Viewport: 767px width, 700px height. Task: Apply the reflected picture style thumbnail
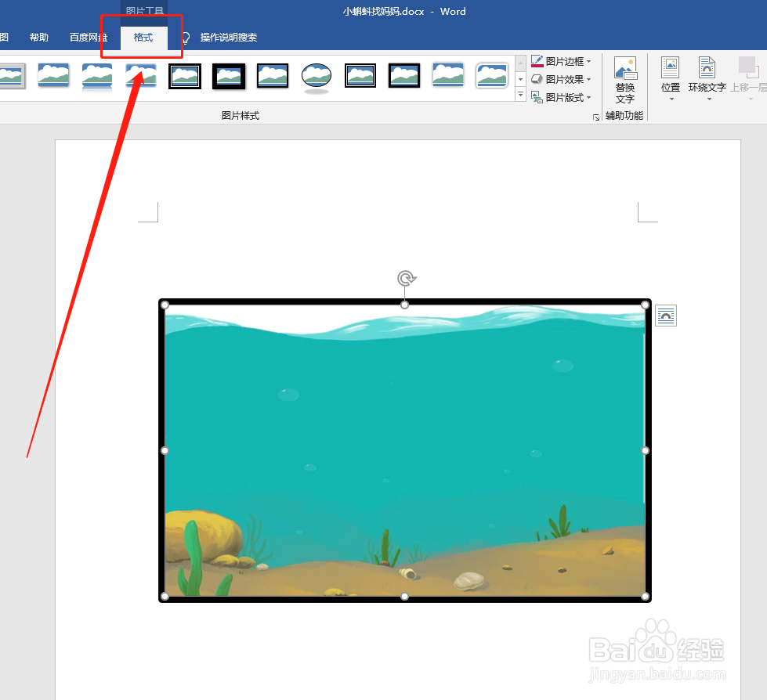tap(97, 77)
